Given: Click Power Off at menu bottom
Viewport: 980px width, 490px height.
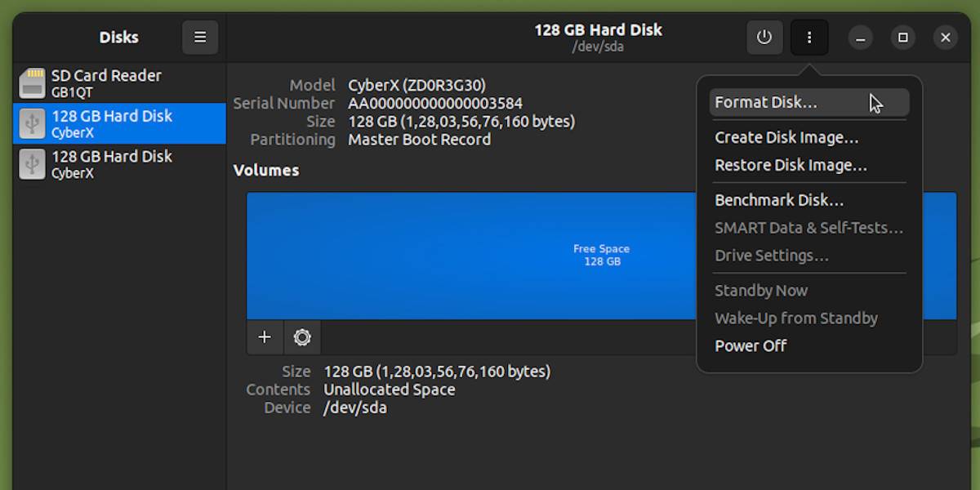Looking at the screenshot, I should 750,345.
